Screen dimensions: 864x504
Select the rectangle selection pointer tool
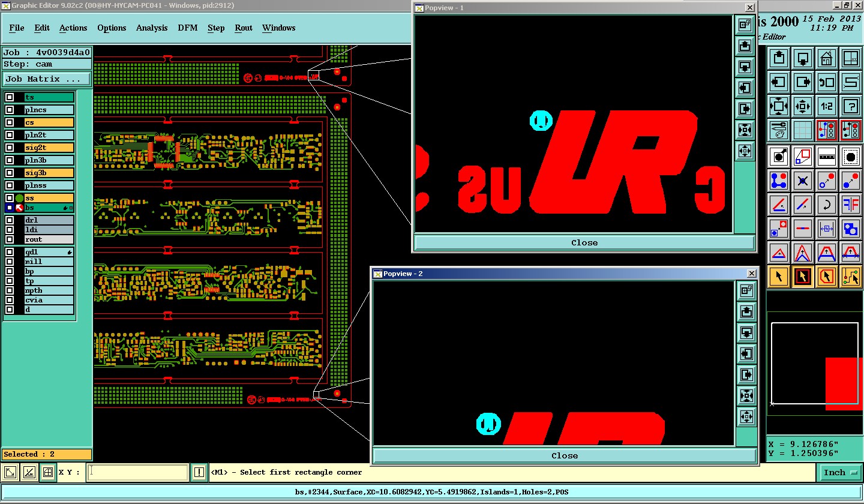pyautogui.click(x=803, y=277)
